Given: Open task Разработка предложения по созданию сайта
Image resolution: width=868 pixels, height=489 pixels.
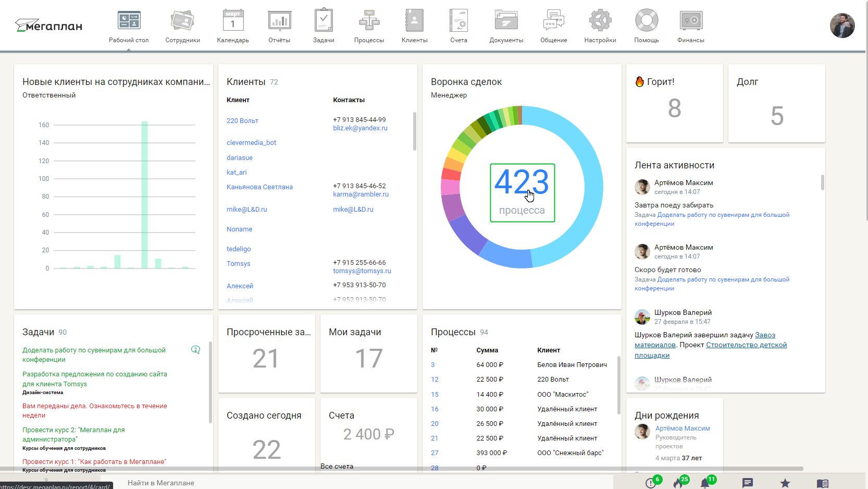Looking at the screenshot, I should click(95, 379).
